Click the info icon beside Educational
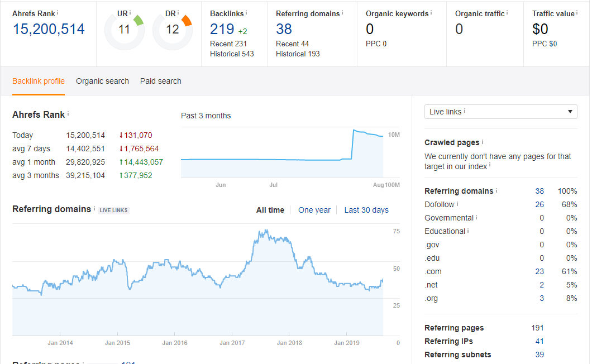 pos(468,231)
